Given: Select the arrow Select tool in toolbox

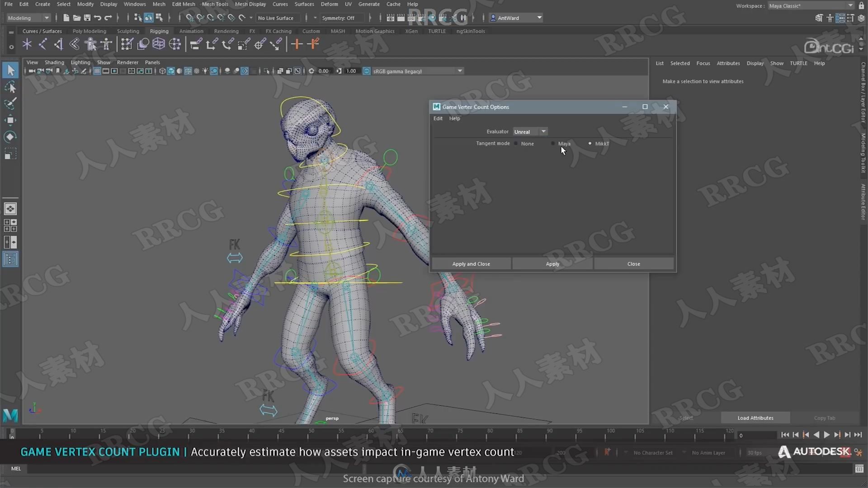Looking at the screenshot, I should click(10, 70).
